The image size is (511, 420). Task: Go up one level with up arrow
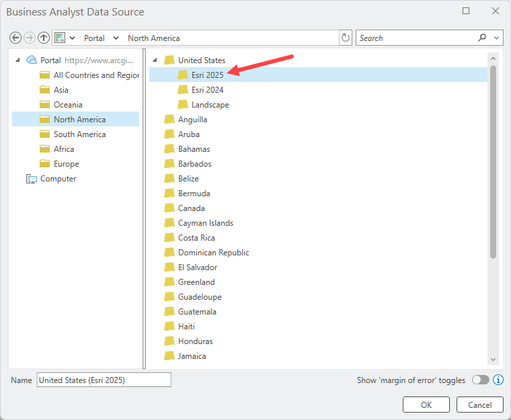point(43,38)
